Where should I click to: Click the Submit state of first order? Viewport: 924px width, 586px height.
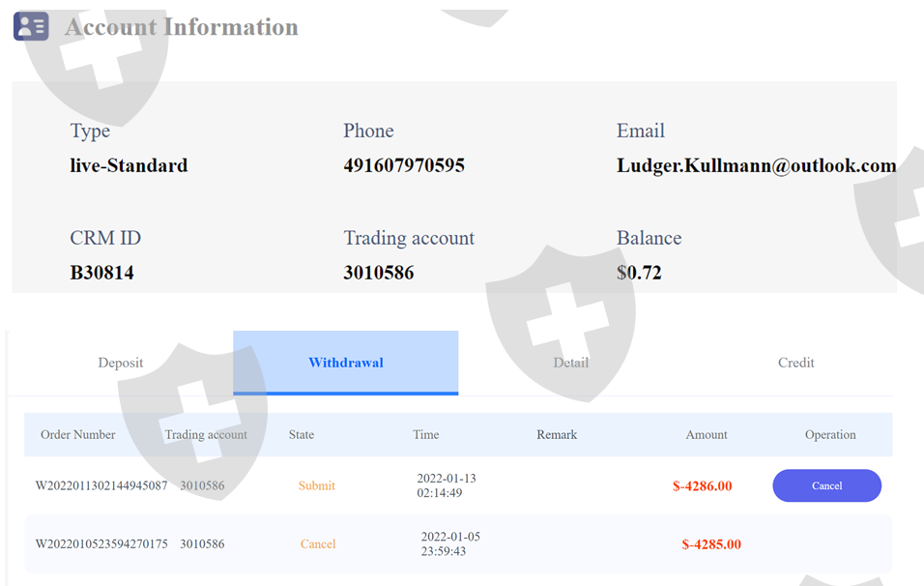coord(316,485)
